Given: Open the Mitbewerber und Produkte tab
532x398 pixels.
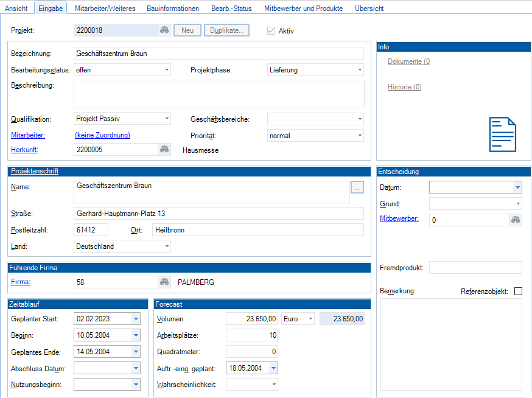Looking at the screenshot, I should 303,9.
